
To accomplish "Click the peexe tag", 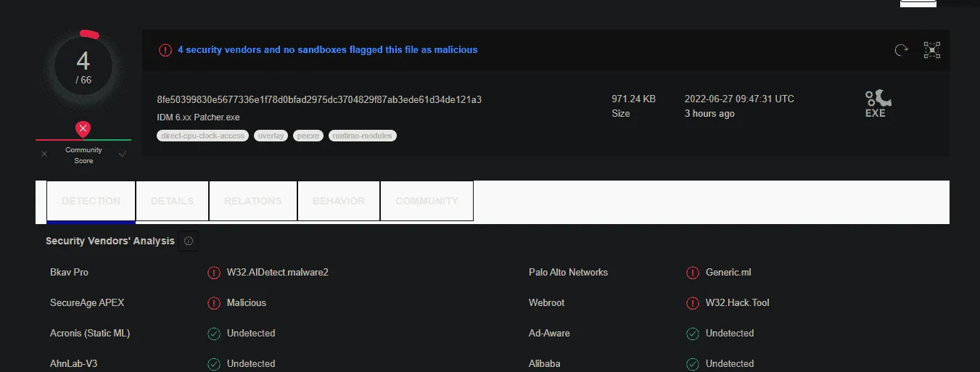I will [x=308, y=136].
